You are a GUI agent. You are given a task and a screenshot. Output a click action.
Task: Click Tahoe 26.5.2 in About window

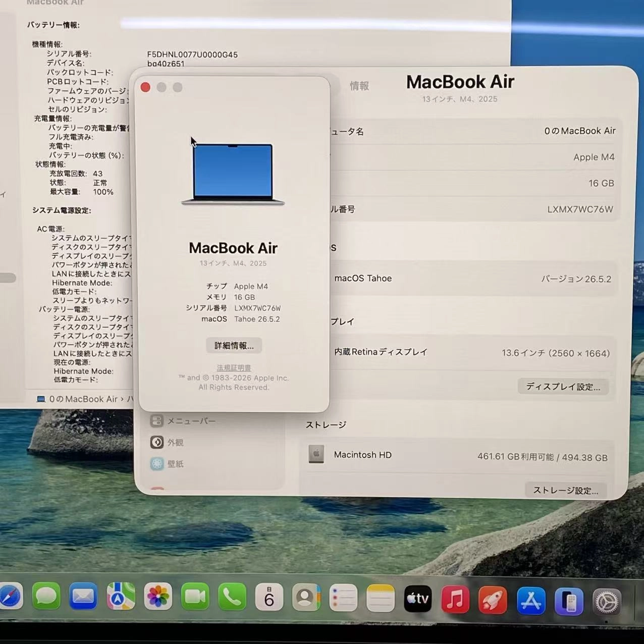(x=257, y=319)
